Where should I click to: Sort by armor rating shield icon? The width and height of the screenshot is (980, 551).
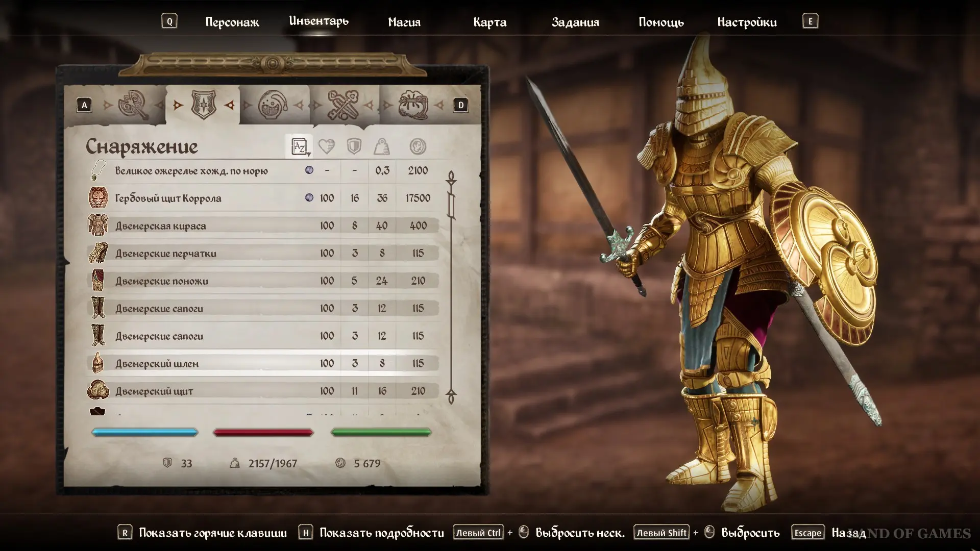[x=354, y=146]
